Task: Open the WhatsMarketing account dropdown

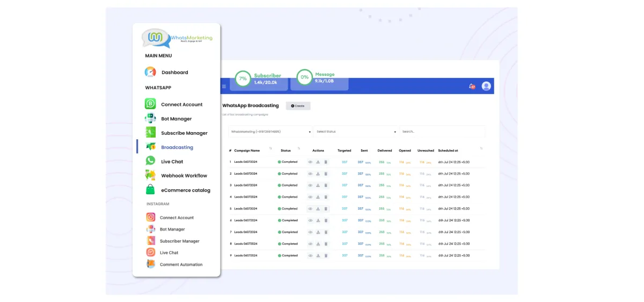Action: click(270, 132)
